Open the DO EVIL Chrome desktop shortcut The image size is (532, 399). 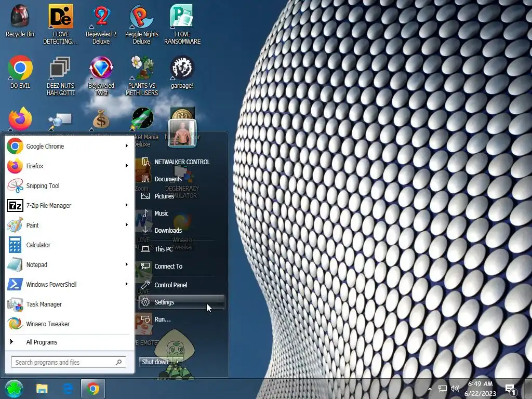click(20, 72)
